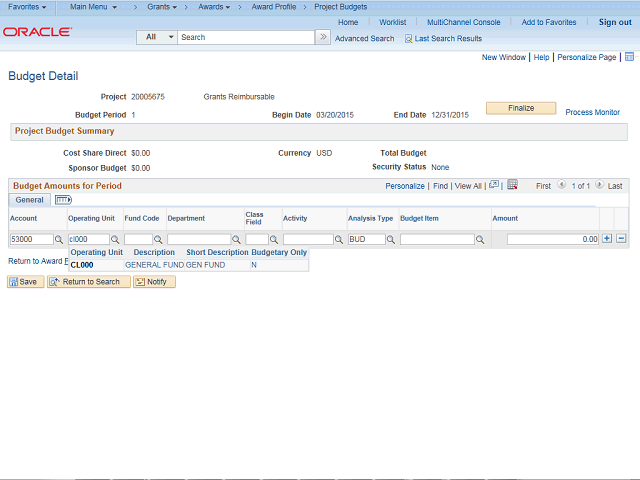Viewport: 640px width, 480px height.
Task: Click the First link in grid navigation
Action: pyautogui.click(x=543, y=186)
